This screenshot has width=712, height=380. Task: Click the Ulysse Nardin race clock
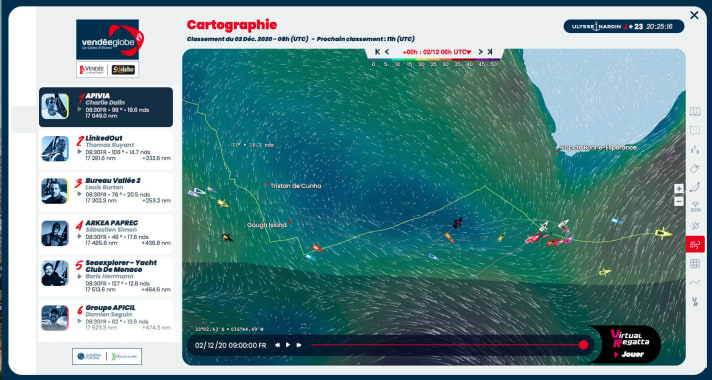(x=624, y=26)
